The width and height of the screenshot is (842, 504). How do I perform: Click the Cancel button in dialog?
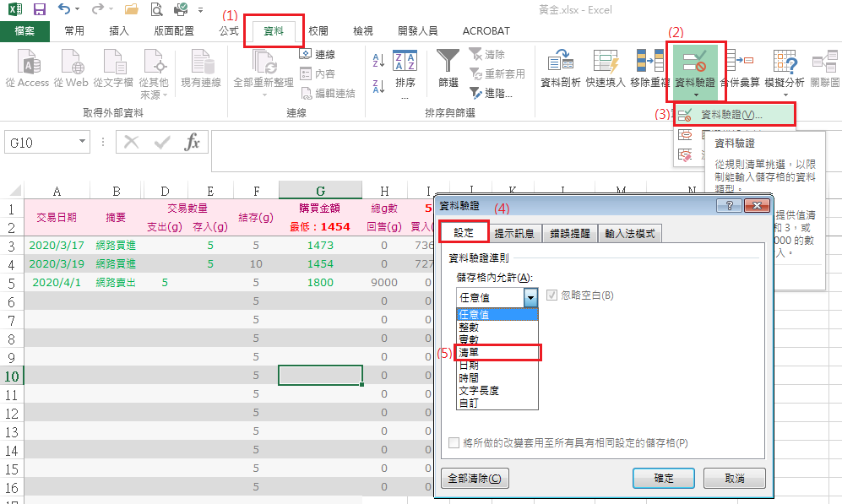[735, 478]
